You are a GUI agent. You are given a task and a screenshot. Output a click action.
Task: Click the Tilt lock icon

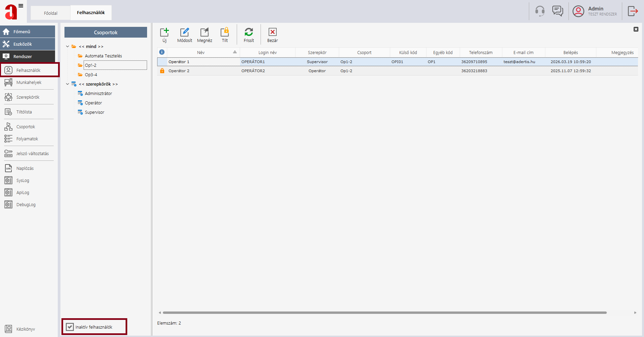pos(225,32)
